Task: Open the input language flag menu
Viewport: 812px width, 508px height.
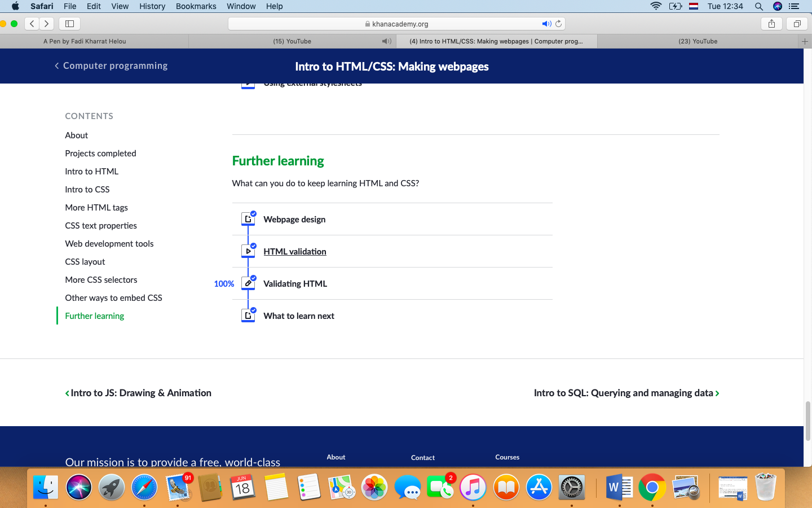Action: click(694, 6)
